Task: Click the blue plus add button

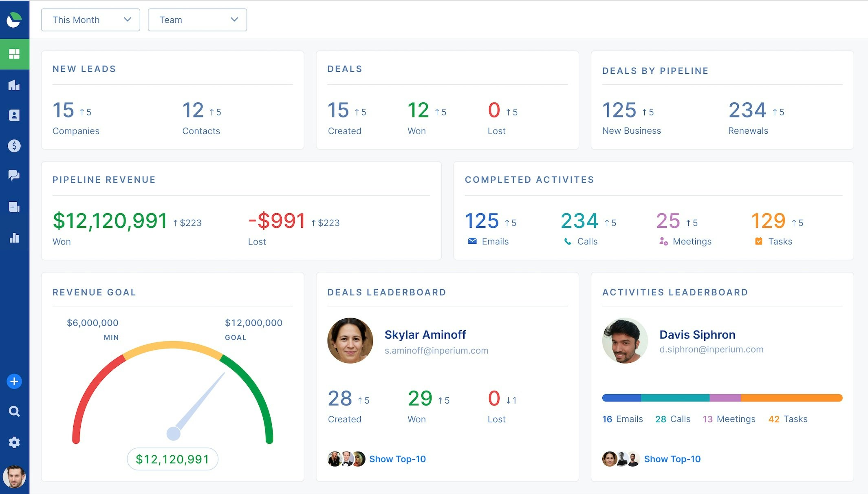Action: [x=14, y=382]
